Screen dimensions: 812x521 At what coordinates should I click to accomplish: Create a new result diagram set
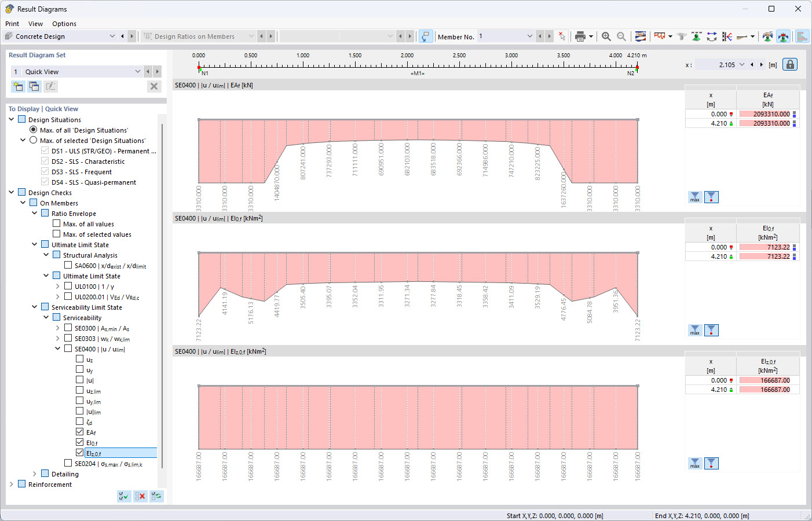click(18, 86)
